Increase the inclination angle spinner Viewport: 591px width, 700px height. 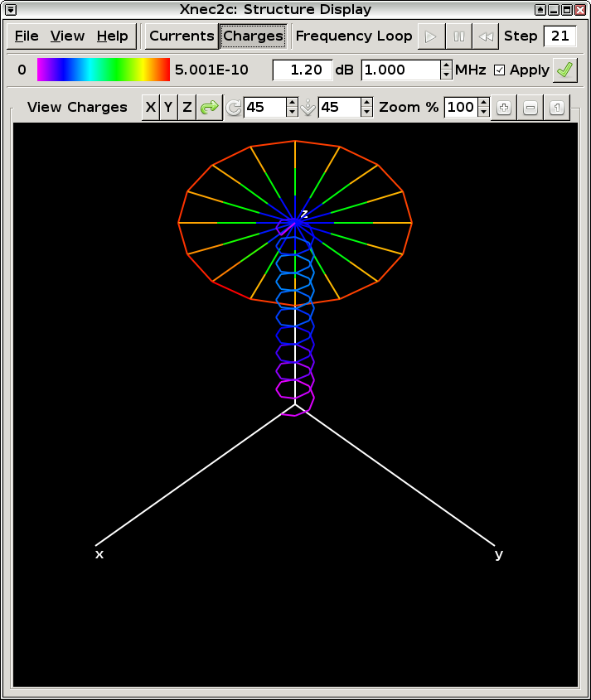click(366, 103)
